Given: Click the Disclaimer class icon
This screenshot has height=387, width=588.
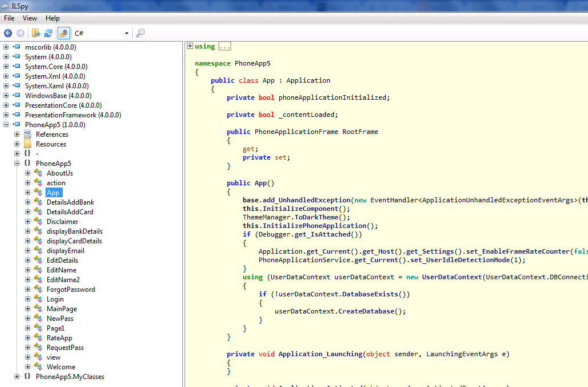Looking at the screenshot, I should point(38,221).
